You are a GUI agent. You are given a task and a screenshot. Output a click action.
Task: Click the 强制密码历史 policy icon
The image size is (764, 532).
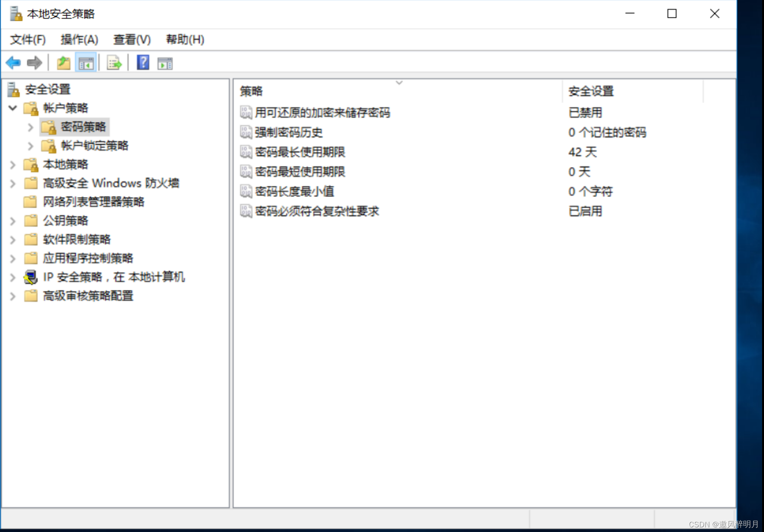click(245, 132)
